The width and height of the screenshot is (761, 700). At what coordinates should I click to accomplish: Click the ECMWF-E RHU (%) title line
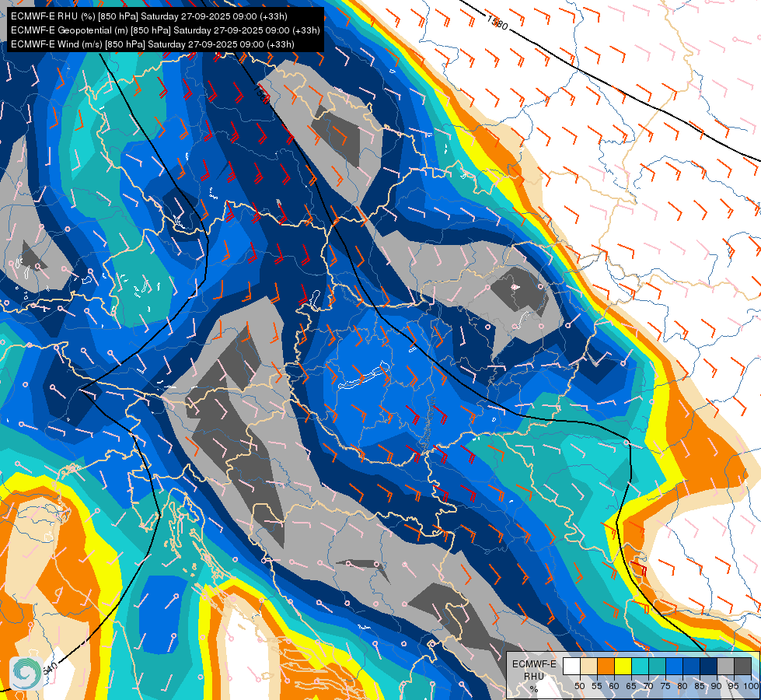(x=149, y=16)
